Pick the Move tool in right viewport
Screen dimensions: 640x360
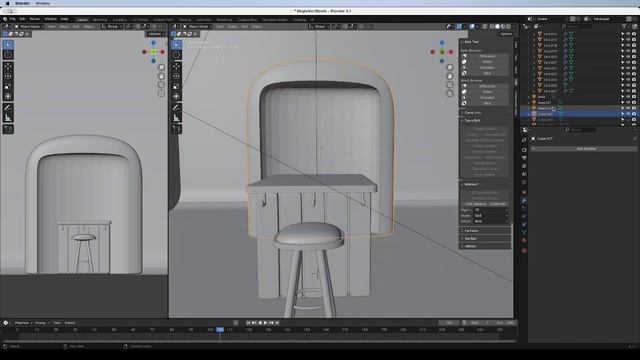[176, 66]
